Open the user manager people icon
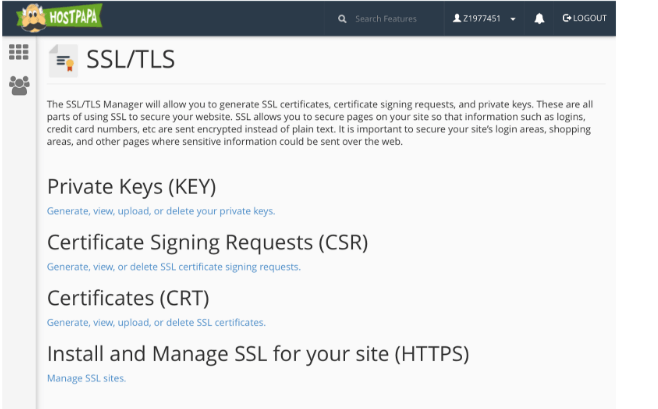Image resolution: width=658 pixels, height=409 pixels. coord(19,86)
